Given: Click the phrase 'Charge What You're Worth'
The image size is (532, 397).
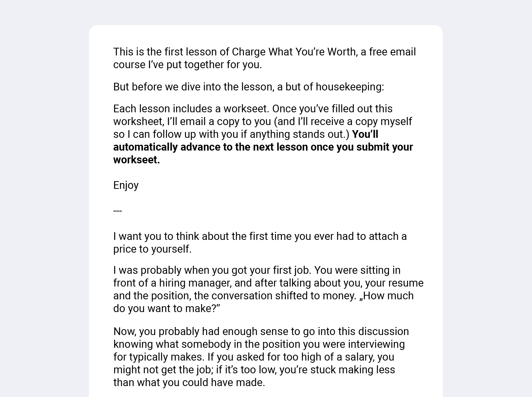Looking at the screenshot, I should tap(294, 52).
